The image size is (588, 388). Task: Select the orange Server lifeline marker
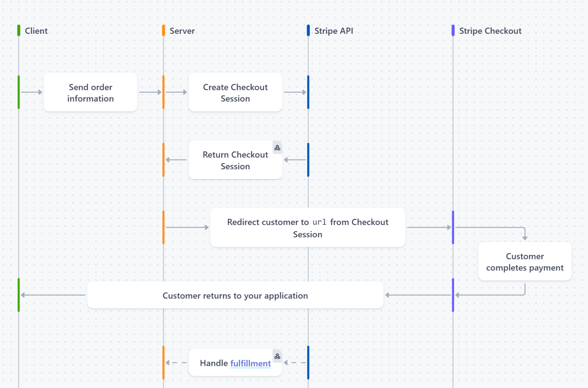[163, 30]
